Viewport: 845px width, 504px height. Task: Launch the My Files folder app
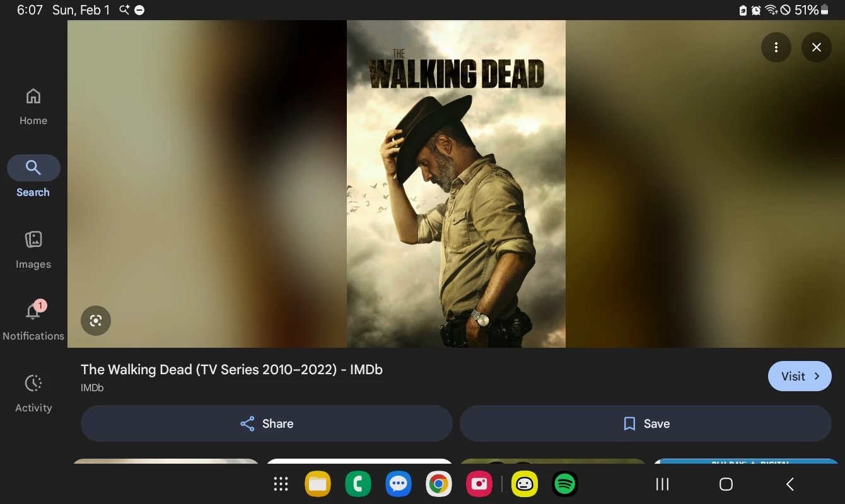(318, 484)
